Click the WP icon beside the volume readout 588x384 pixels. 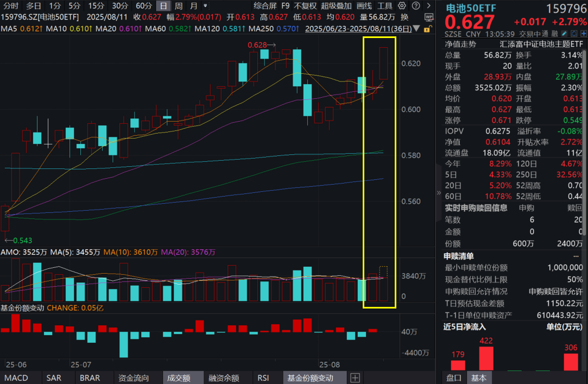tap(429, 17)
